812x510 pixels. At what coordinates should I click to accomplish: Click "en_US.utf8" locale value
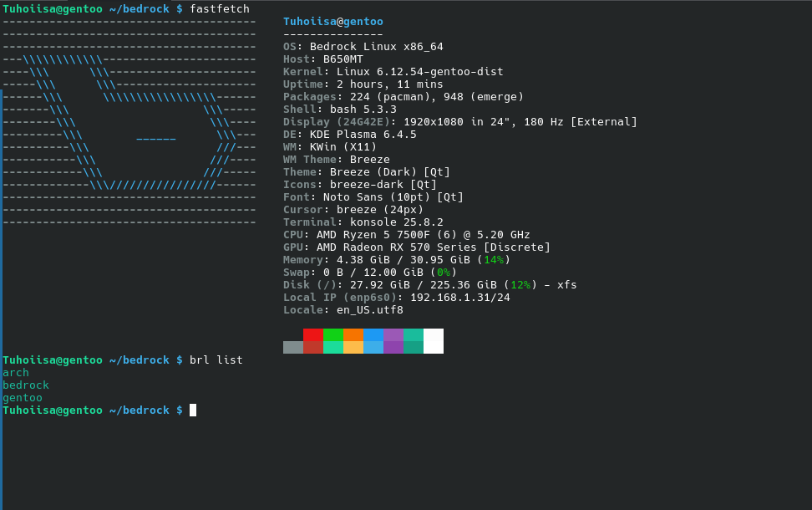coord(370,310)
